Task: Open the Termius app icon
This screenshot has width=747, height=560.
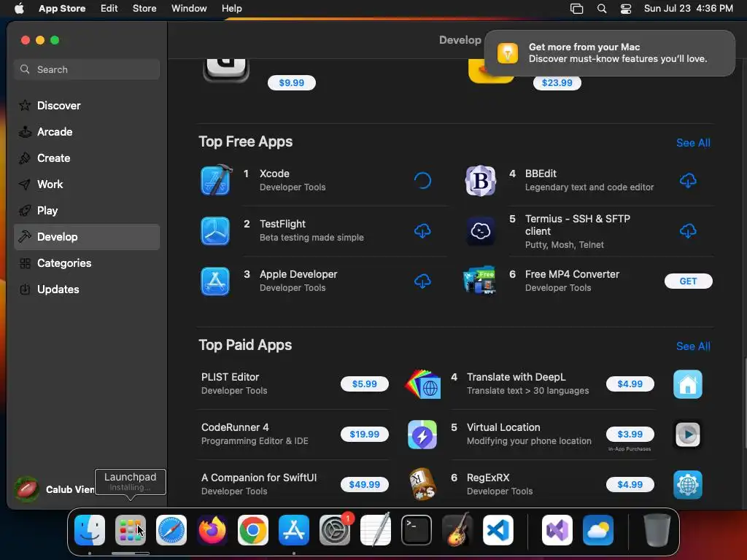Action: click(x=480, y=231)
